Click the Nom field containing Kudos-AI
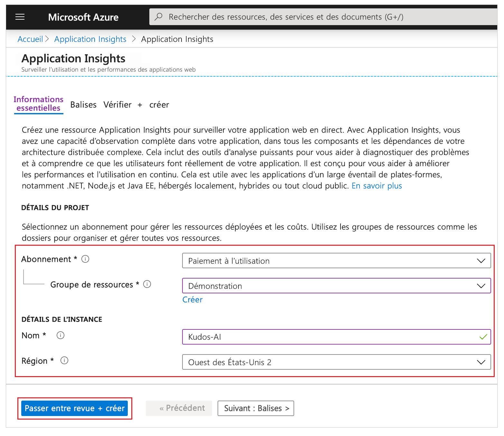The image size is (504, 436). (x=336, y=337)
